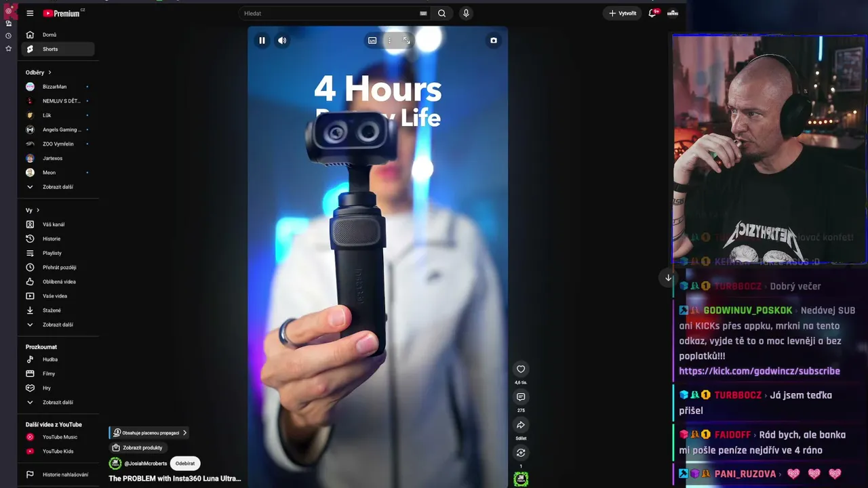Open the account avatar menu
Screen dimensions: 868x488
point(673,13)
